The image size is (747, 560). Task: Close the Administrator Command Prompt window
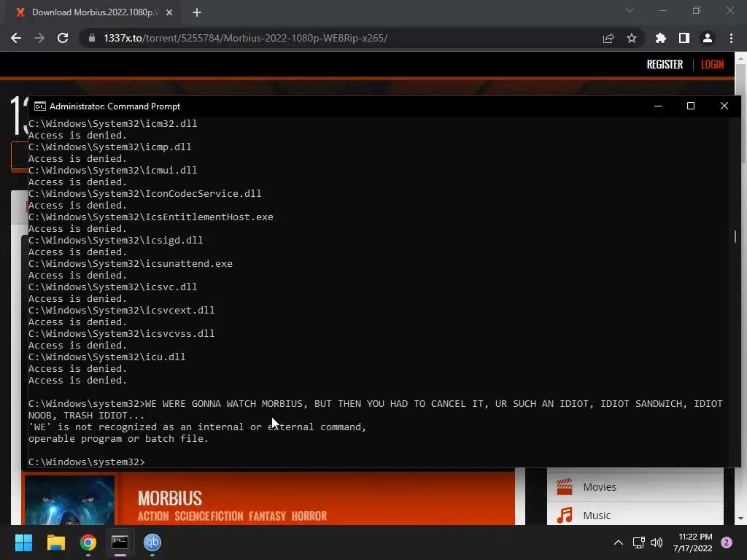click(x=724, y=106)
